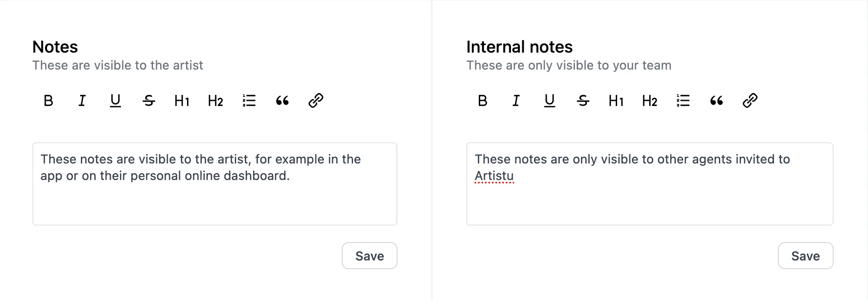Underline text in the artist Notes editor
Viewport: 868px width, 300px height.
[x=115, y=101]
